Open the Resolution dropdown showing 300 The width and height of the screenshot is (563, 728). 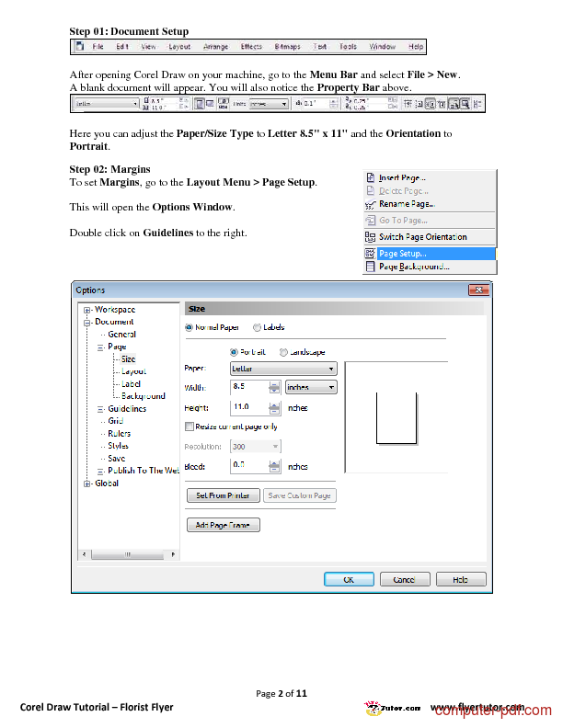256,447
